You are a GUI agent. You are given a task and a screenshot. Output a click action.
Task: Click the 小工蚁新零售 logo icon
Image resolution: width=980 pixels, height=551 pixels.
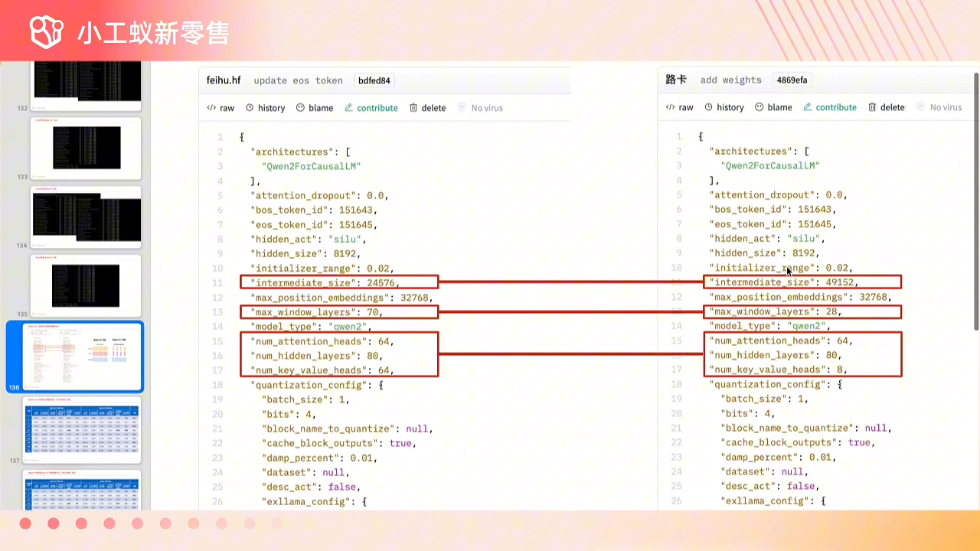pyautogui.click(x=46, y=31)
